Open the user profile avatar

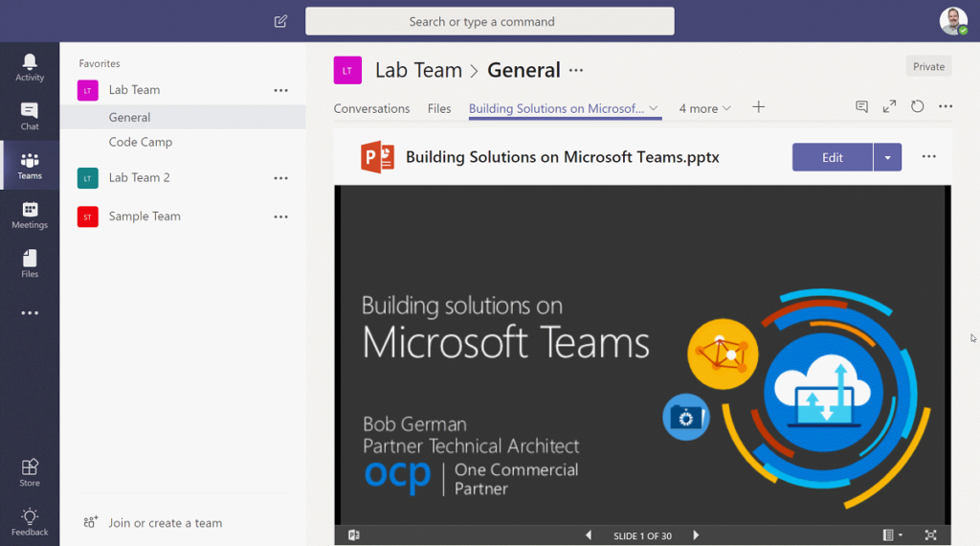click(953, 21)
